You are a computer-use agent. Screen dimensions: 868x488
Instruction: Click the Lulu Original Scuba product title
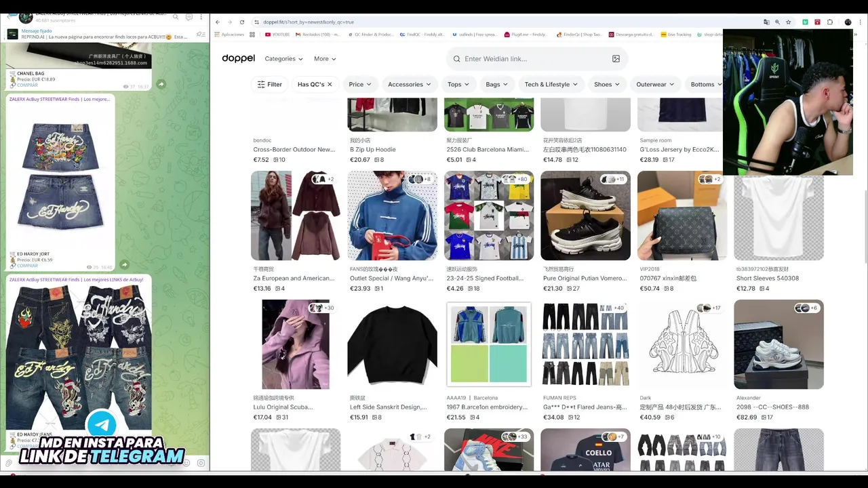tap(283, 407)
